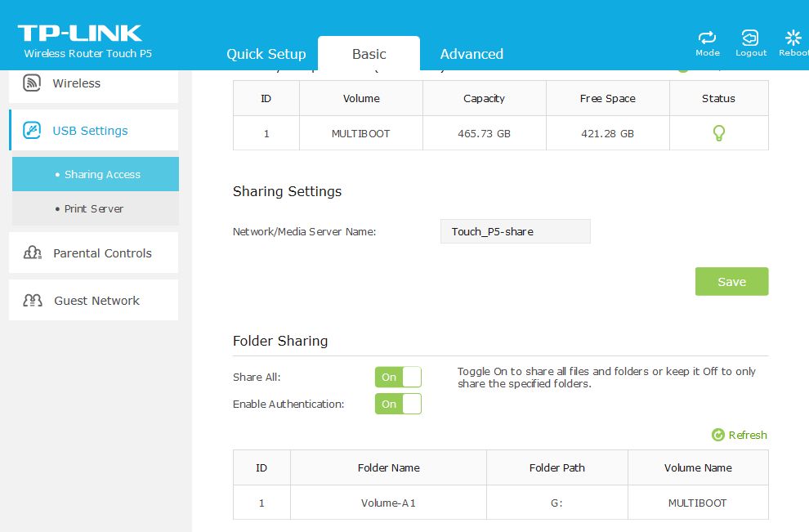Click the MULTIBOOT status bulb icon
Viewport: 809px width, 532px height.
point(719,133)
